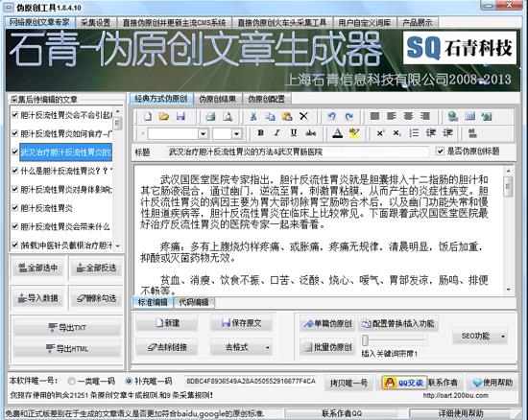Image resolution: width=528 pixels, height=420 pixels.
Task: Click the paste clipboard icon
Action: (x=287, y=117)
